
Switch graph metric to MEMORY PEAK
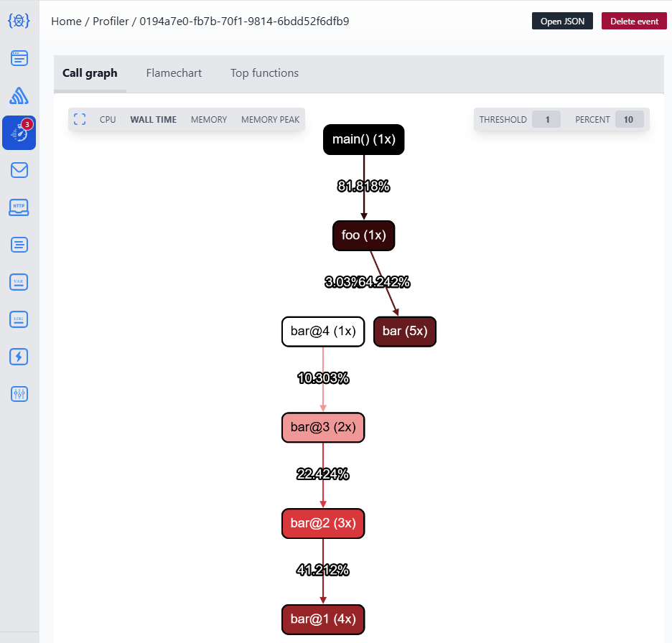[x=270, y=120]
